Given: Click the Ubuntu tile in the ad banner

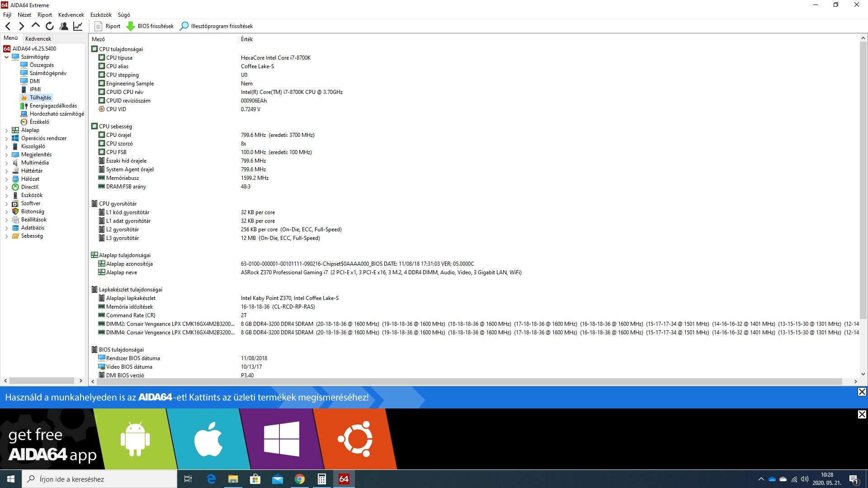Looking at the screenshot, I should 355,439.
